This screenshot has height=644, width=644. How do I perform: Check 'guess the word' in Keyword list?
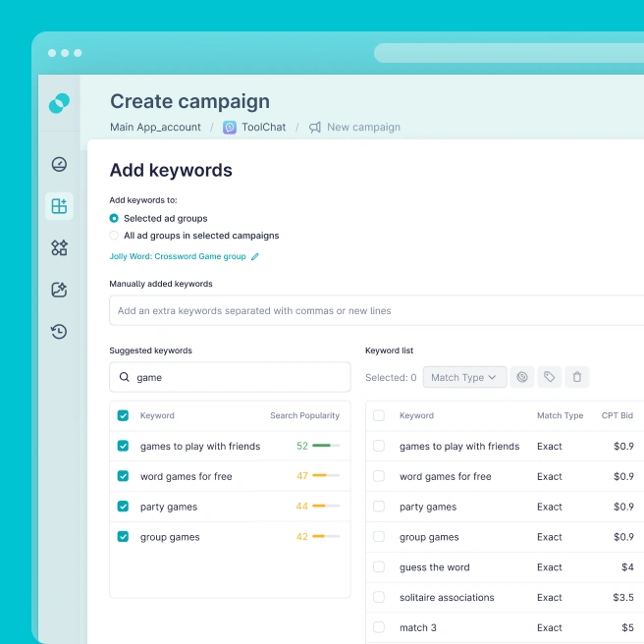(379, 566)
